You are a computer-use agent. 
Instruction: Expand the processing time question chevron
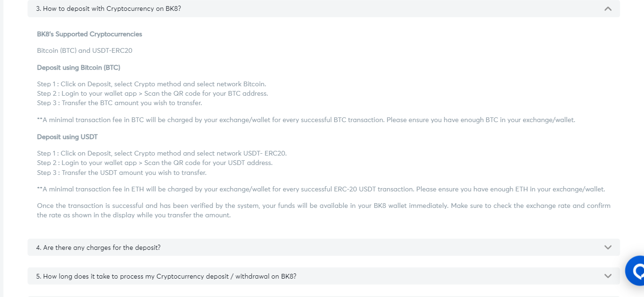click(x=608, y=276)
